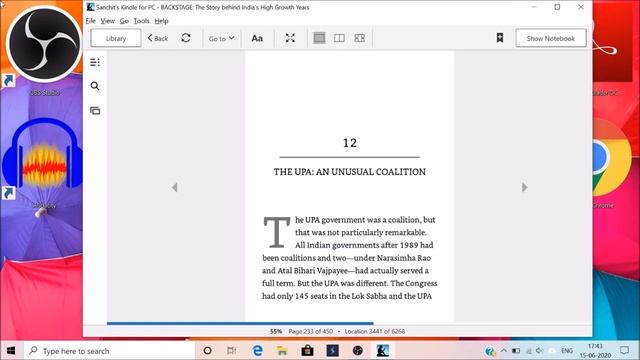Open the table of contents panel
The image size is (640, 360).
95,62
